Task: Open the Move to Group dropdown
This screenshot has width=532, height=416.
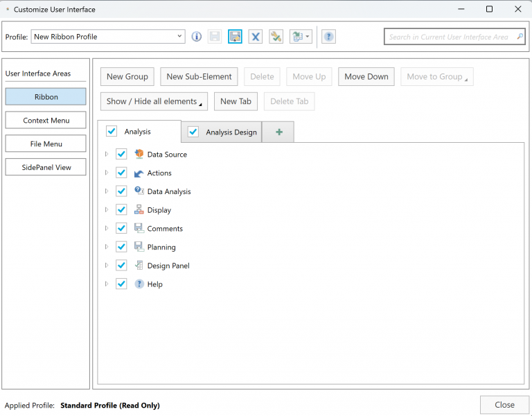Action: coord(437,77)
